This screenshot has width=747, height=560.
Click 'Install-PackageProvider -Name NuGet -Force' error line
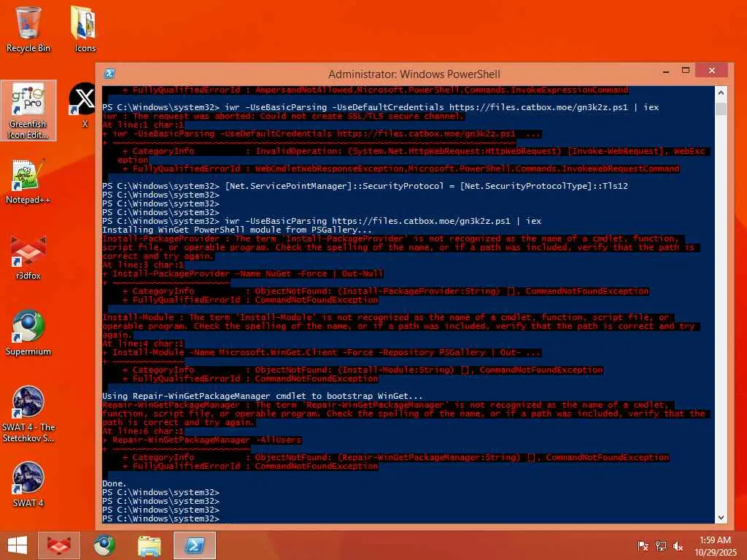(243, 273)
